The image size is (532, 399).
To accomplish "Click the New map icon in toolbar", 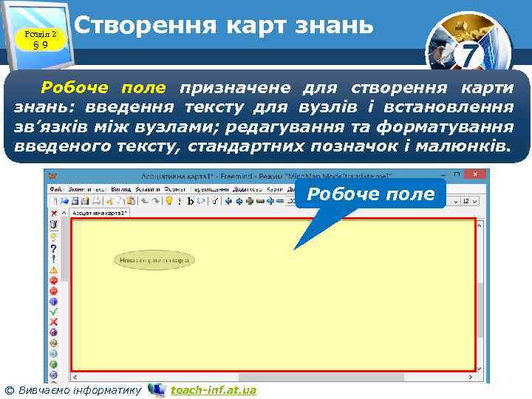I will click(54, 201).
